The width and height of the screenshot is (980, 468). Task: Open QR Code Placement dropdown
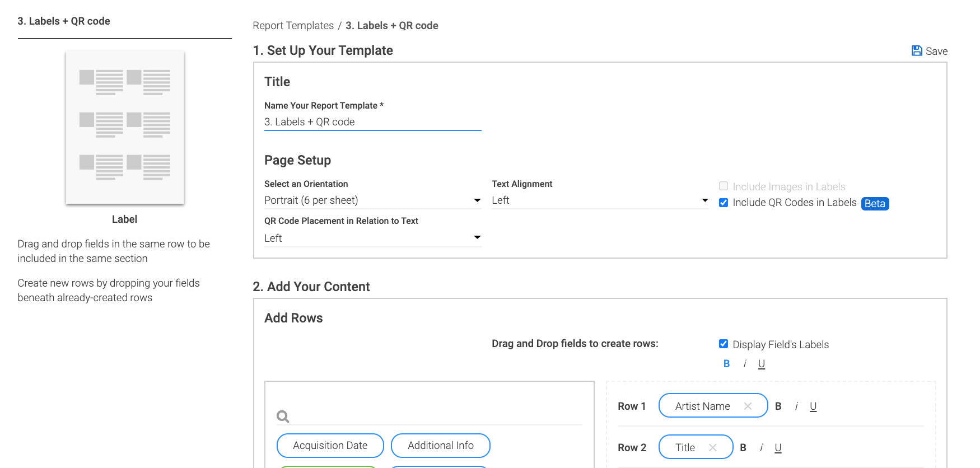click(x=372, y=238)
